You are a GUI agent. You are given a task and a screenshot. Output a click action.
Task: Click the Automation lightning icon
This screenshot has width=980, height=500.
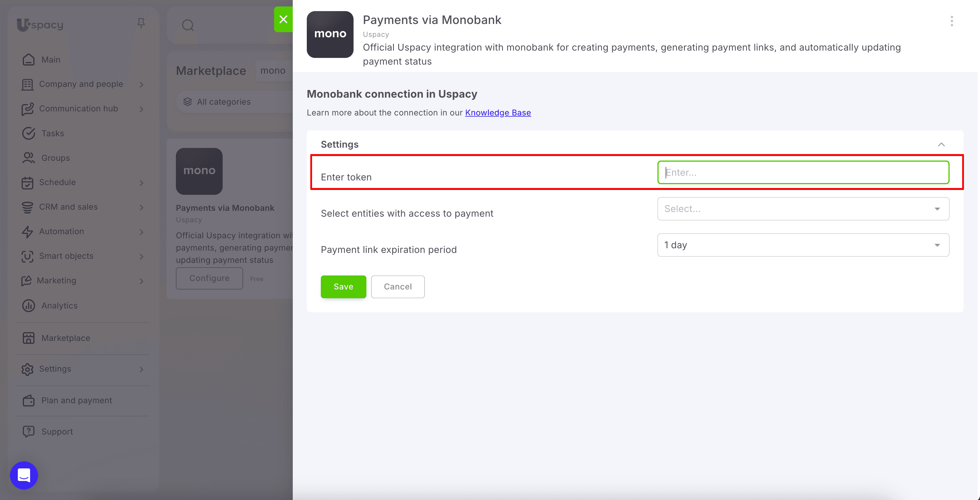[27, 232]
